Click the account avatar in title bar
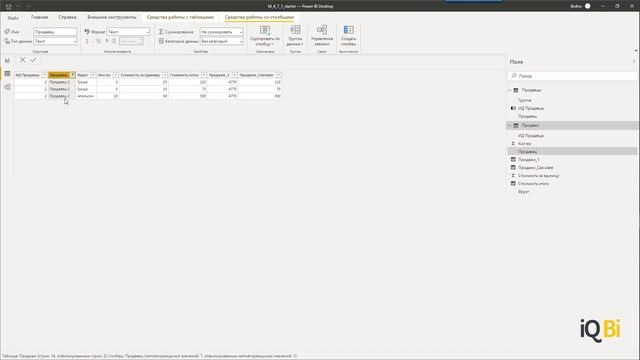 pyautogui.click(x=587, y=6)
